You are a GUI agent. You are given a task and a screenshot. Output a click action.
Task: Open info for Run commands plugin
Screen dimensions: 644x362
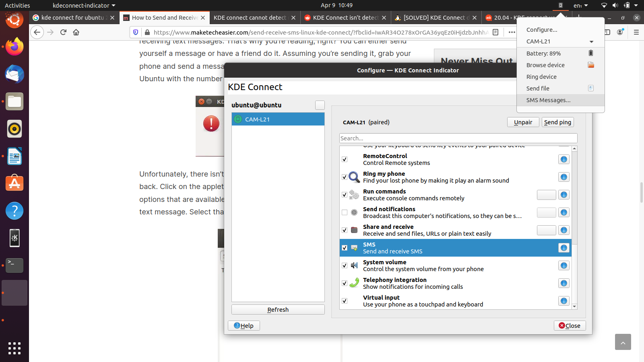564,195
